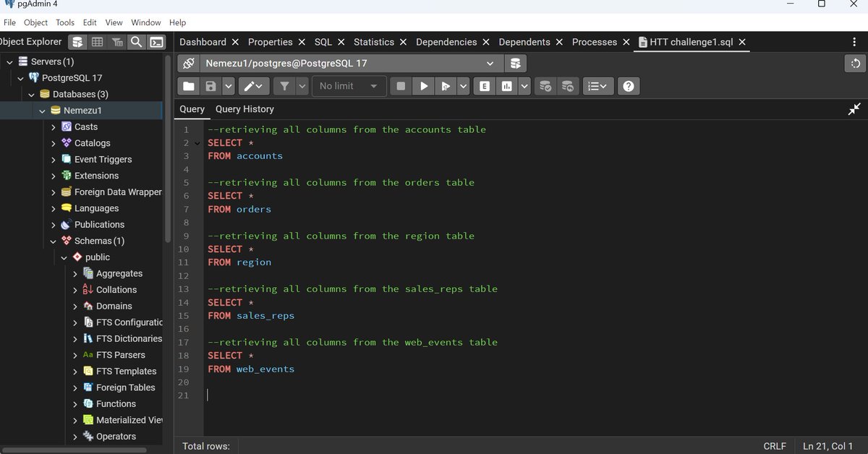868x454 pixels.
Task: Open the query tool help icon
Action: click(629, 86)
